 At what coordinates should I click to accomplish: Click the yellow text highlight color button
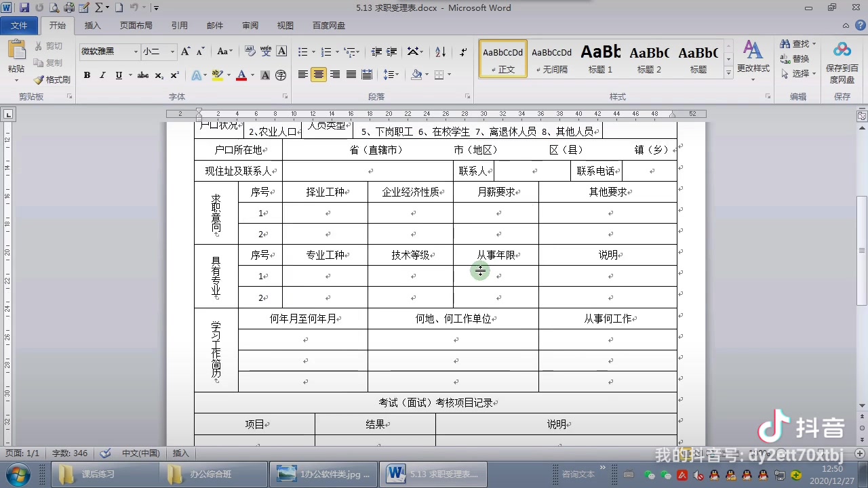click(217, 75)
